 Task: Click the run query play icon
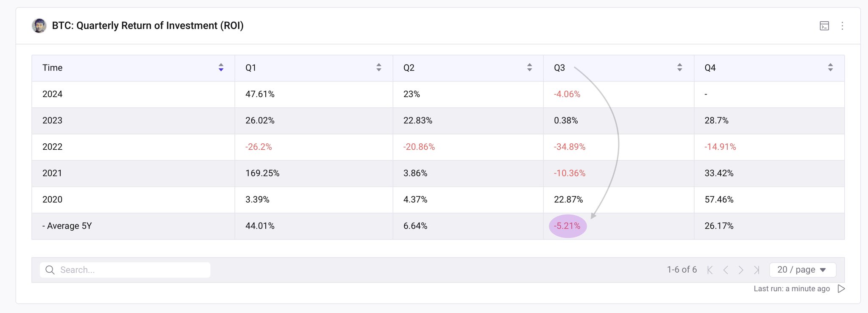tap(841, 289)
